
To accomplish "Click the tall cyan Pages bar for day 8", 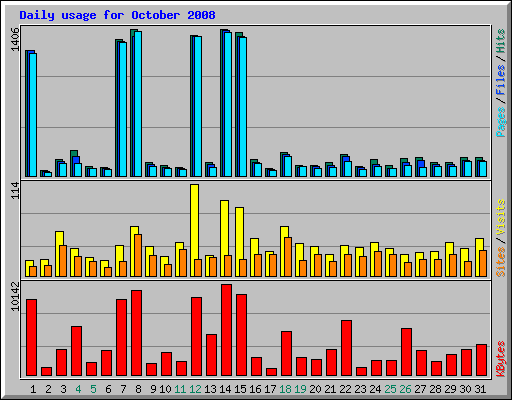I will click(x=138, y=104).
